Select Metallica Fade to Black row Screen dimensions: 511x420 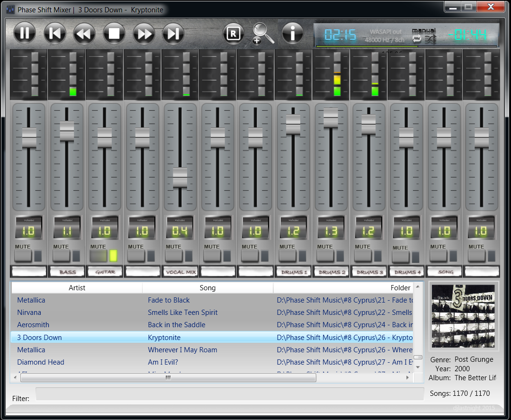[x=212, y=300]
